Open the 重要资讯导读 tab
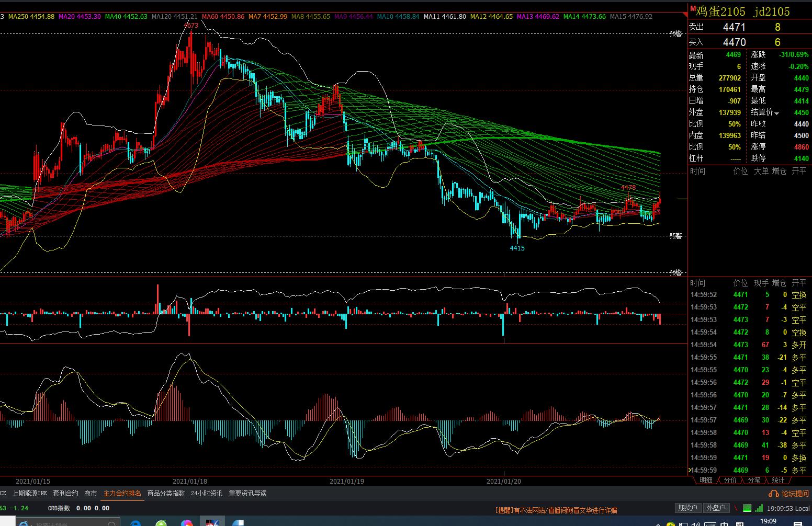Screen dimensions: 812x526 [247, 493]
